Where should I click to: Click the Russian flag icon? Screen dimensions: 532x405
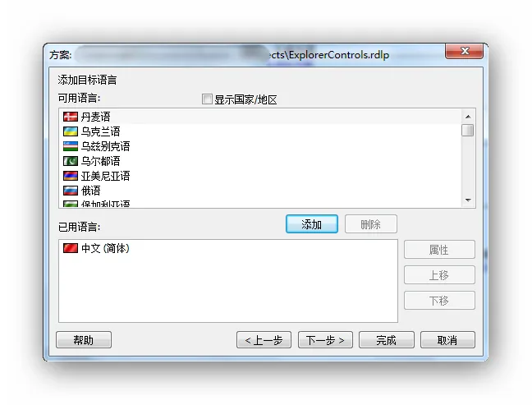point(71,191)
